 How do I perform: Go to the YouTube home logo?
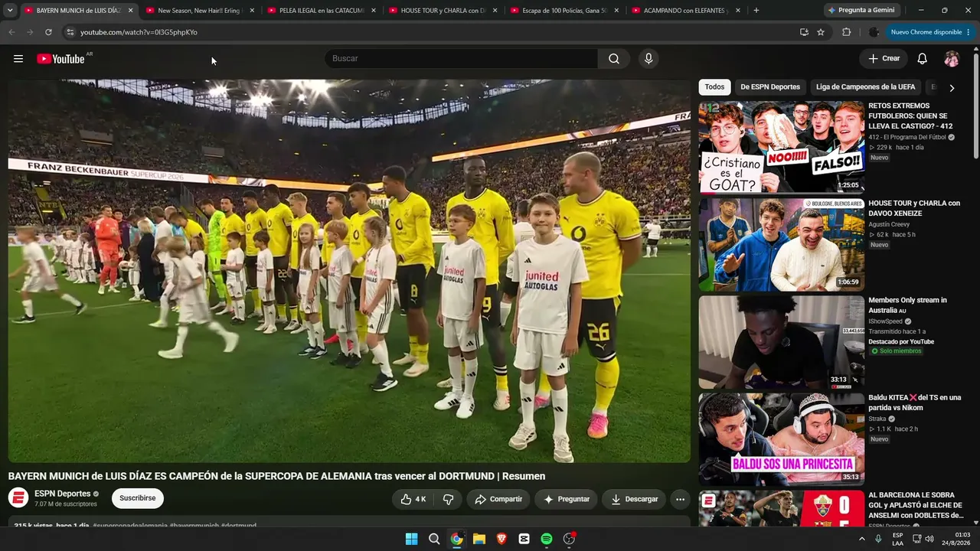tap(60, 59)
